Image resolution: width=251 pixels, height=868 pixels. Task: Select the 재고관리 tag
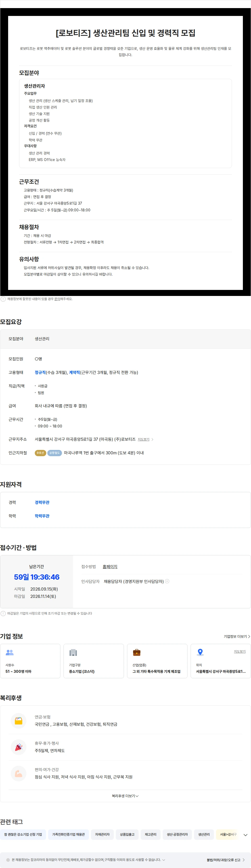150,834
